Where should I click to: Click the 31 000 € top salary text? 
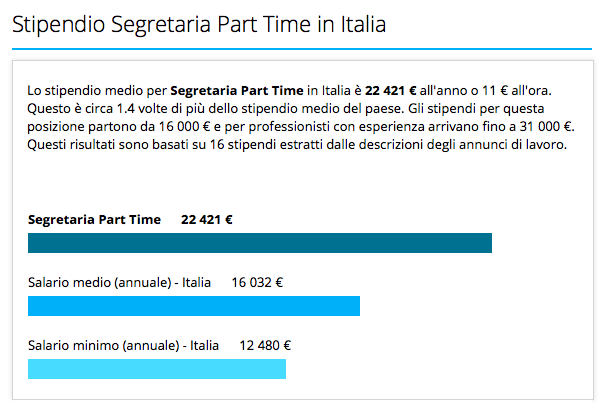[x=546, y=127]
